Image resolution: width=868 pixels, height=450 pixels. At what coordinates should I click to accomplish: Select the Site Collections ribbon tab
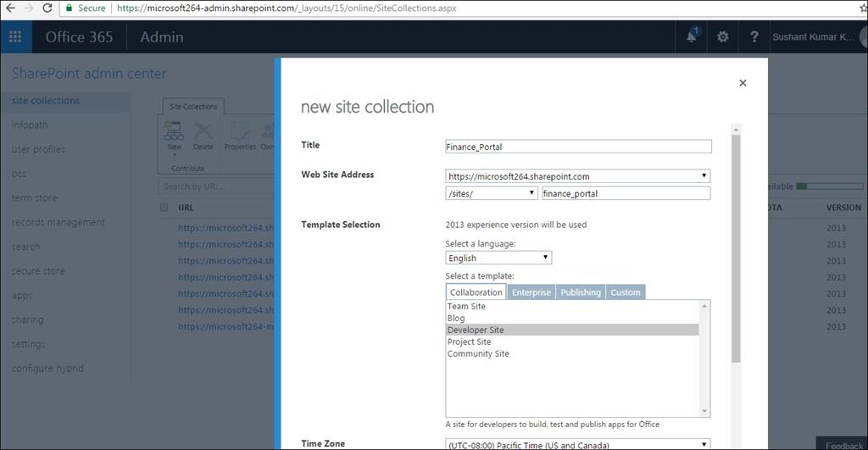coord(193,106)
